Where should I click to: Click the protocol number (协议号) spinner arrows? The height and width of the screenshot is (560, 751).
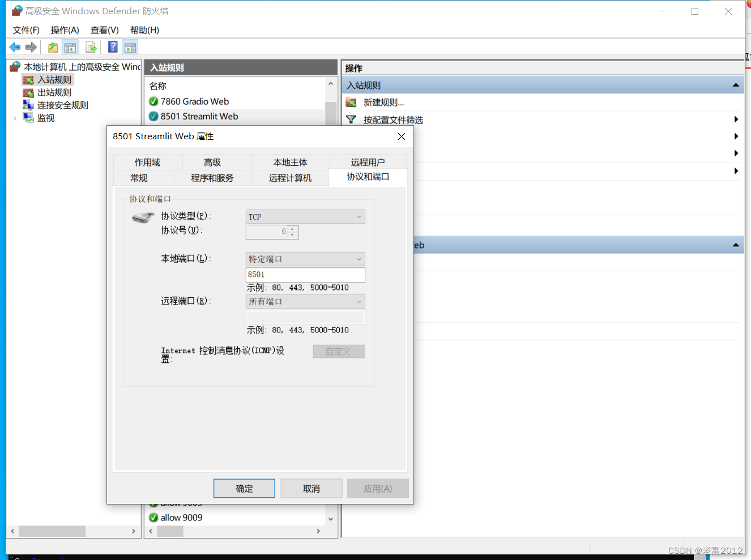coord(293,232)
